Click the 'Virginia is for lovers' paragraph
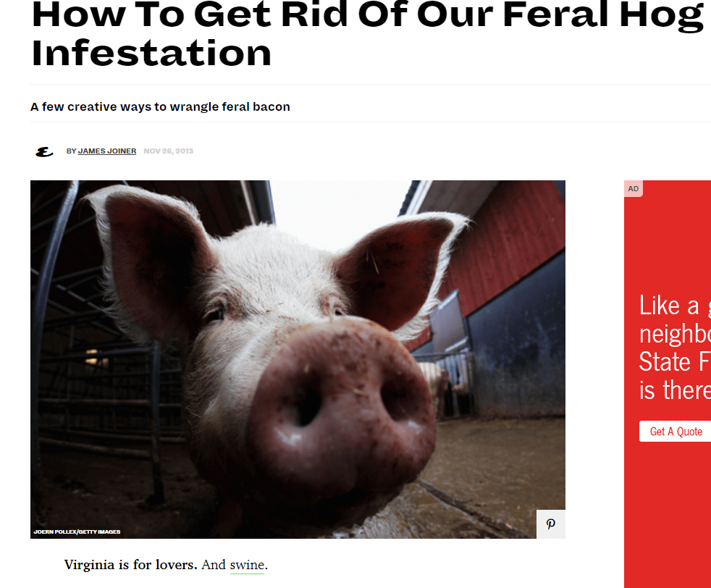711x588 pixels. 166,565
